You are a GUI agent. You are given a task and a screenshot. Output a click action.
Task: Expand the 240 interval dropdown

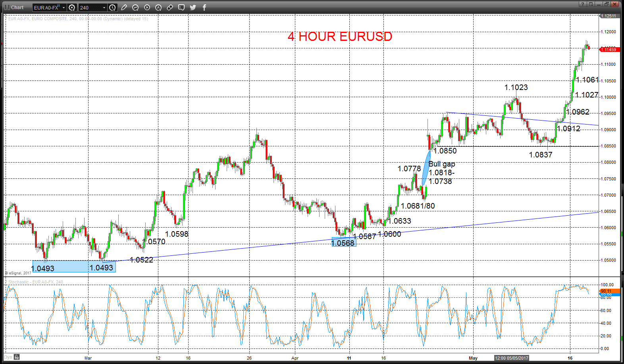[104, 8]
